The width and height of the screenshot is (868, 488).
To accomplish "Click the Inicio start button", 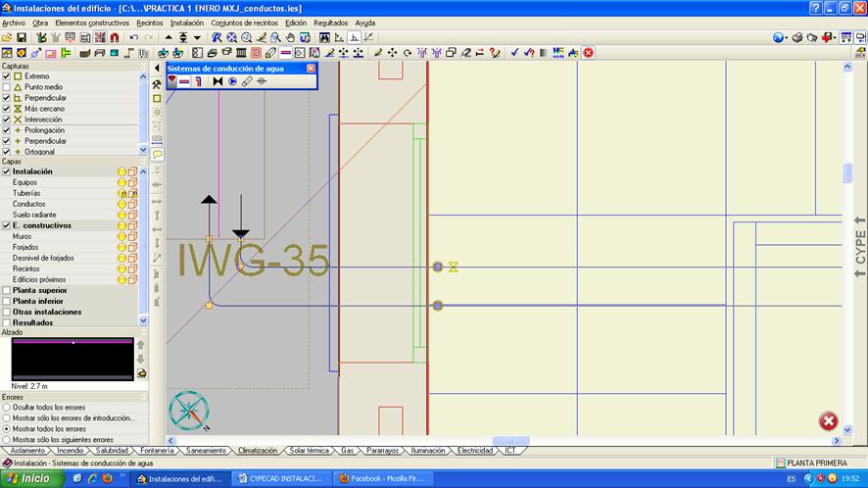I will pos(29,478).
